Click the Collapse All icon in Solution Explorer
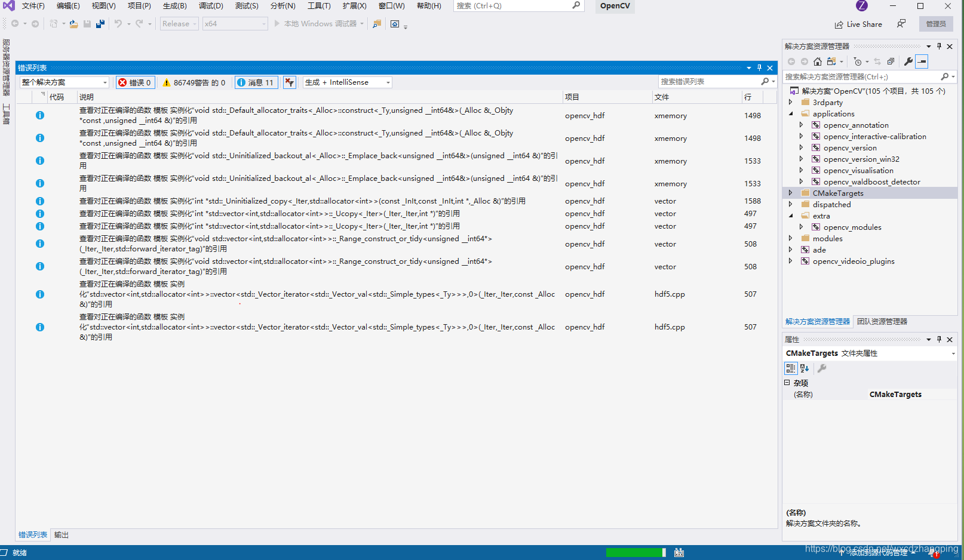The width and height of the screenshot is (964, 560). [x=891, y=61]
